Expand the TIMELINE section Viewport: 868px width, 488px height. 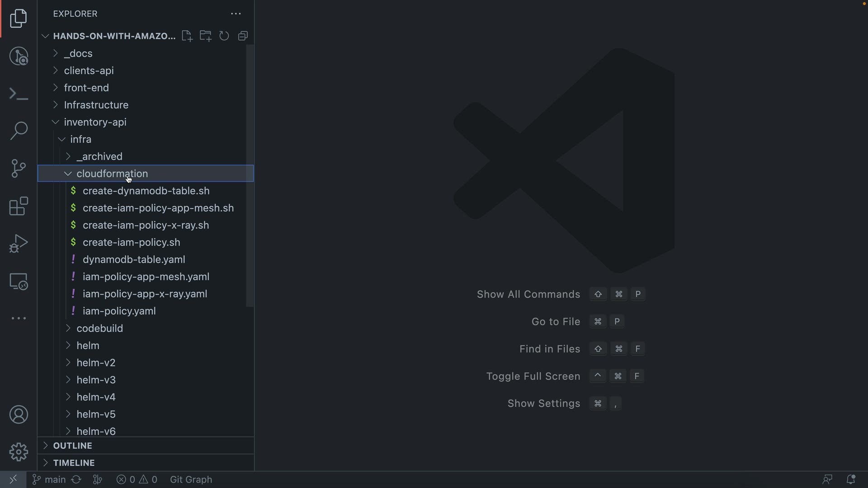(x=74, y=463)
